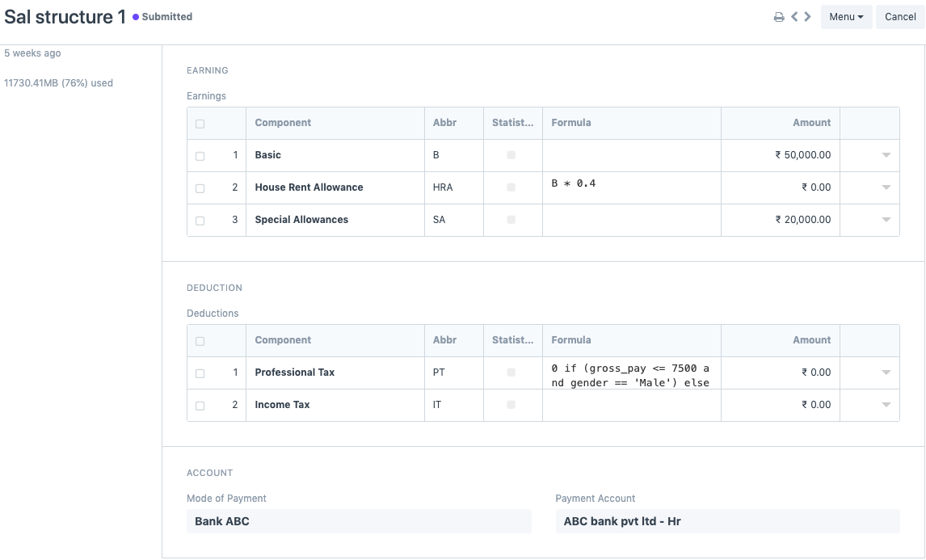The image size is (926, 560).
Task: Go to previous document arrow
Action: (794, 17)
